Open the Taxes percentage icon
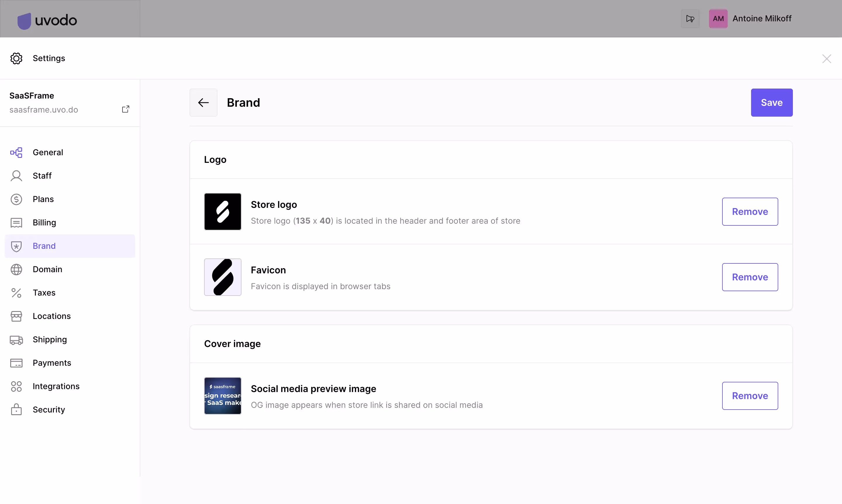This screenshot has height=504, width=842. pyautogui.click(x=16, y=293)
